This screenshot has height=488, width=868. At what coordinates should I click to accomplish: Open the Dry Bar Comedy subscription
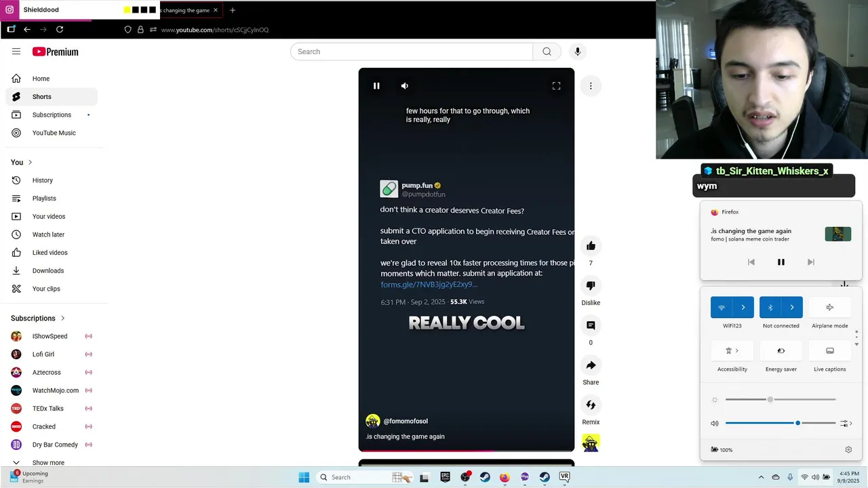click(52, 445)
